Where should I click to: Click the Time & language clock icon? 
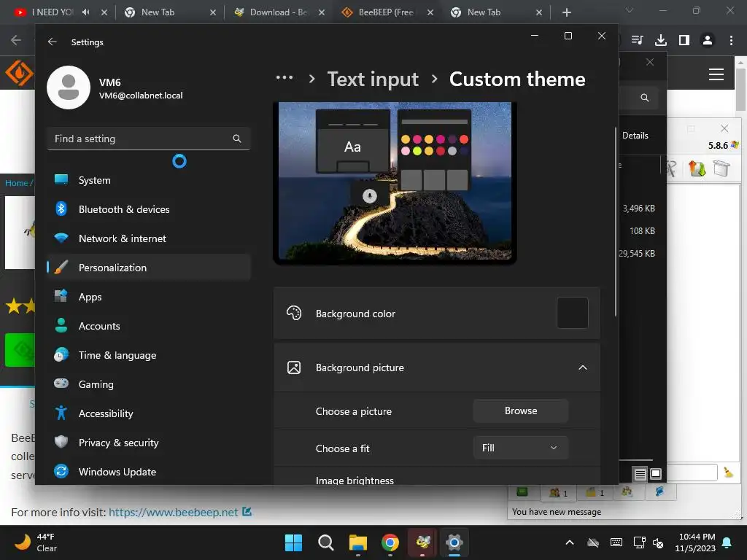pos(61,355)
